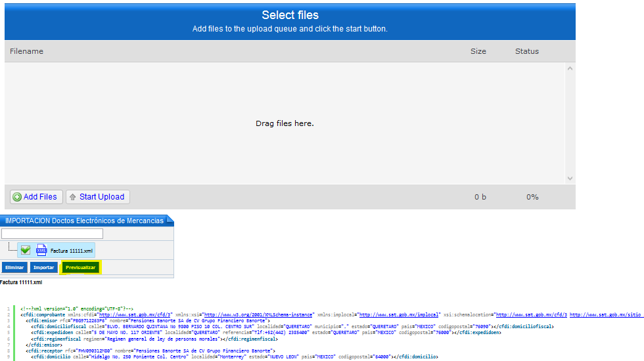
Task: Start the upload queue
Action: 98,197
